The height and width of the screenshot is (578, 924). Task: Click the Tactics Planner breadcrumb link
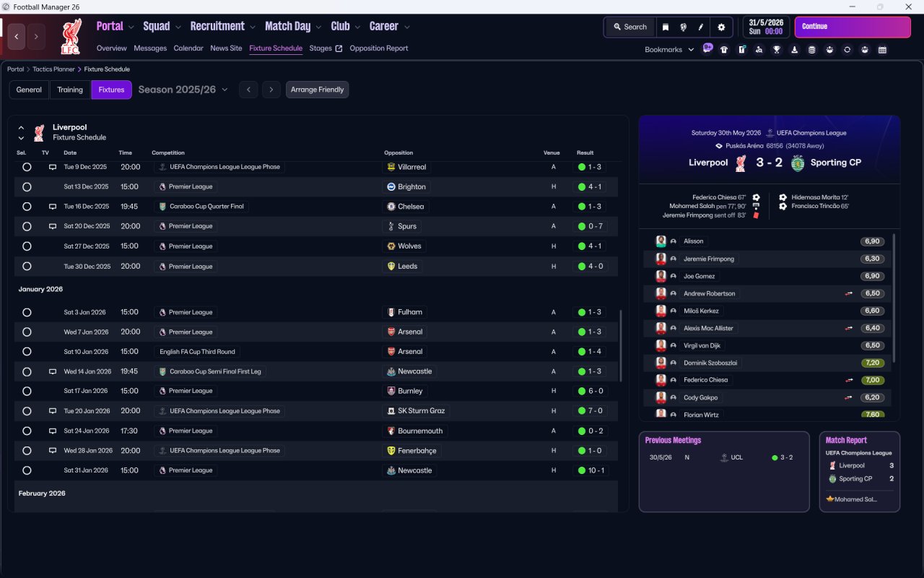(x=53, y=69)
